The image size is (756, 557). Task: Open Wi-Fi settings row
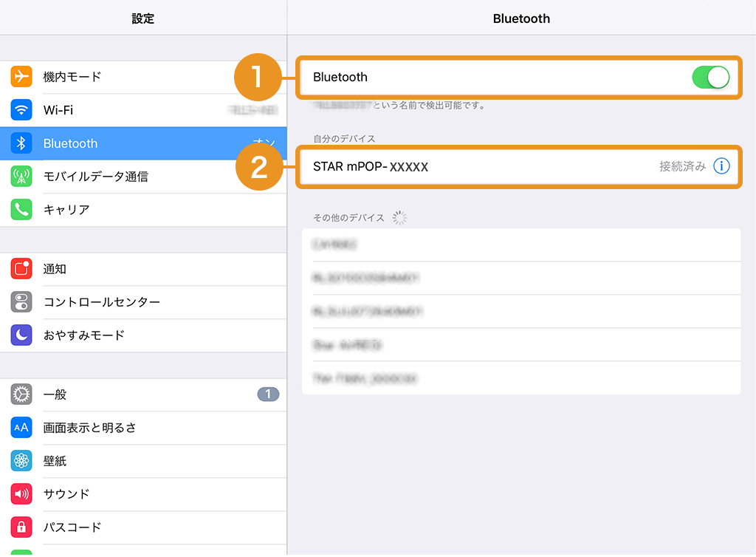point(143,110)
